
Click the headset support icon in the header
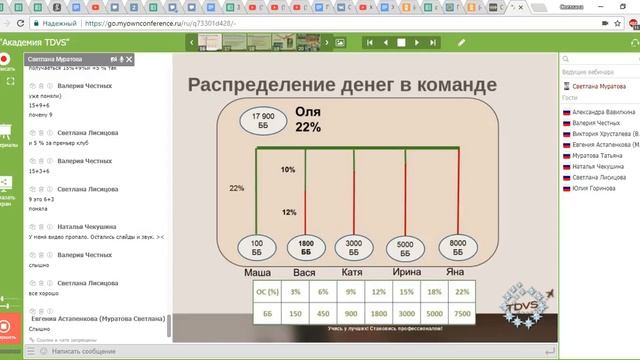(635, 42)
